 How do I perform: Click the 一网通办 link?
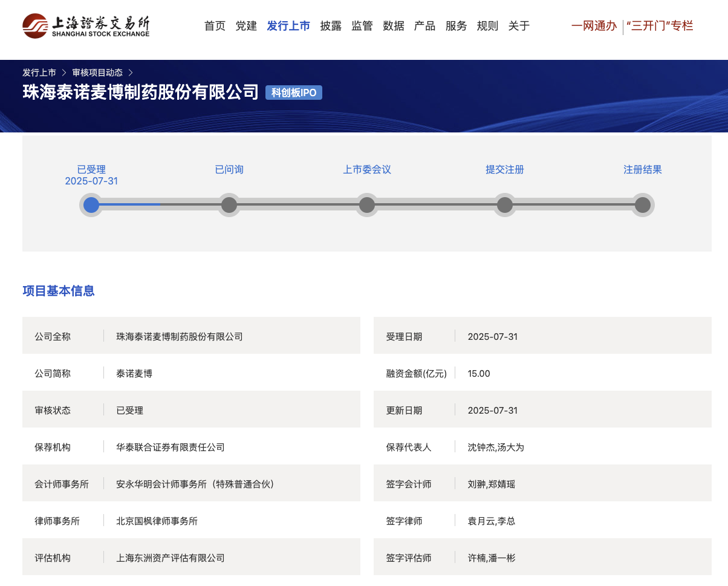(594, 26)
